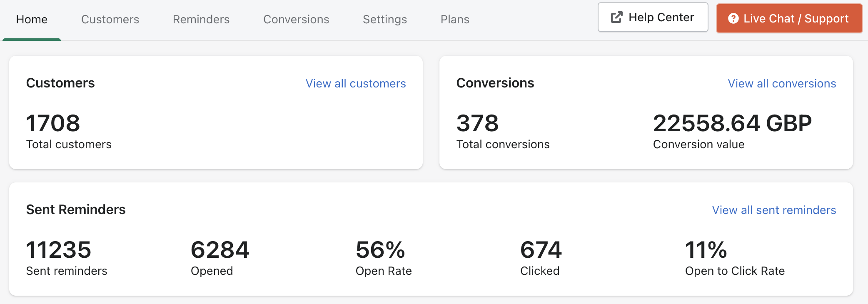Navigate to the Plans tab
868x304 pixels.
(x=455, y=20)
